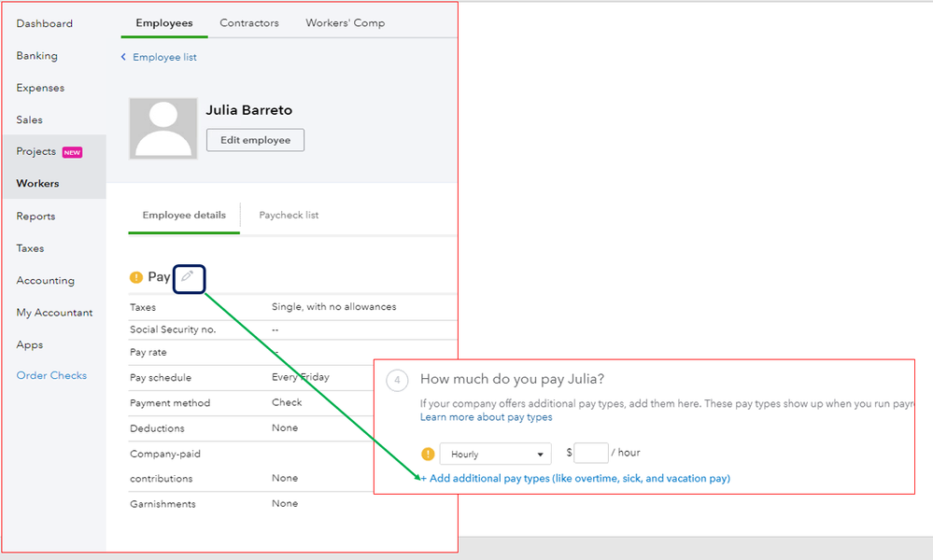This screenshot has height=560, width=933.
Task: Open the Hourly pay type dropdown
Action: (x=496, y=455)
